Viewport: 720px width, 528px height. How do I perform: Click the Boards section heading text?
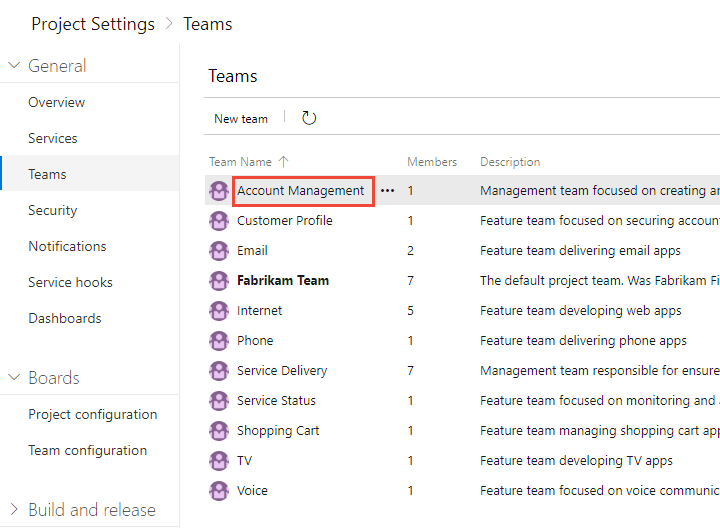tap(54, 378)
